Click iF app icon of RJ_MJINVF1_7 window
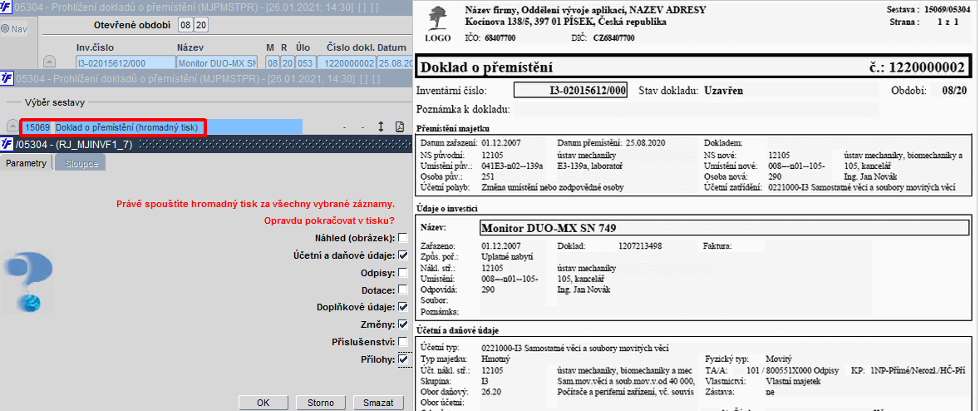This screenshot has width=980, height=411. coord(7,144)
